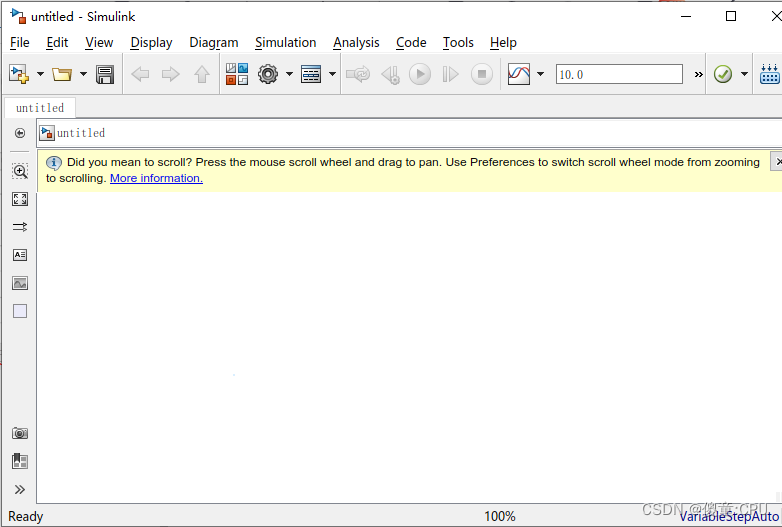782x527 pixels.
Task: Minimize the Simulink window
Action: coord(686,16)
